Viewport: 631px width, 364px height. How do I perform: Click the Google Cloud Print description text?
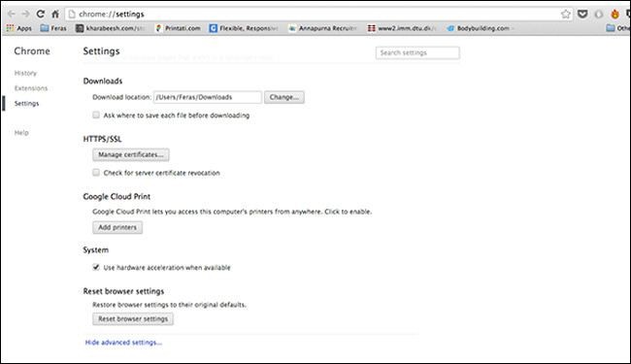pos(232,212)
